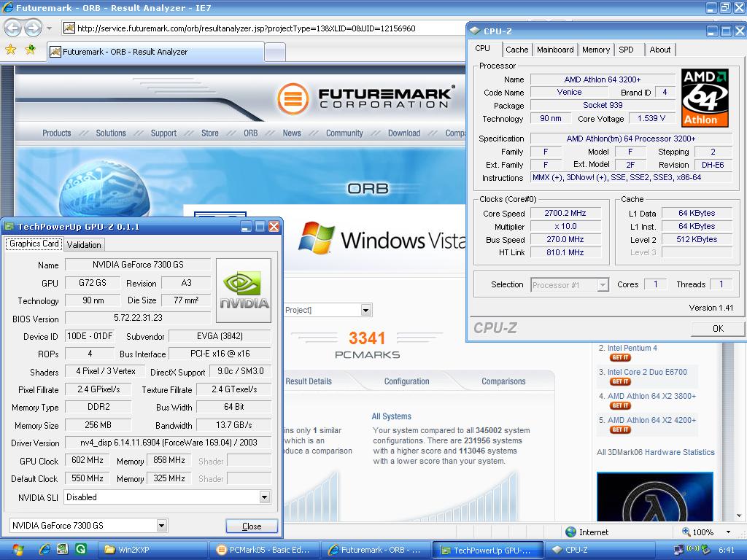Open a new blank browser tab
Viewport: 747px width, 560px height.
pyautogui.click(x=275, y=52)
